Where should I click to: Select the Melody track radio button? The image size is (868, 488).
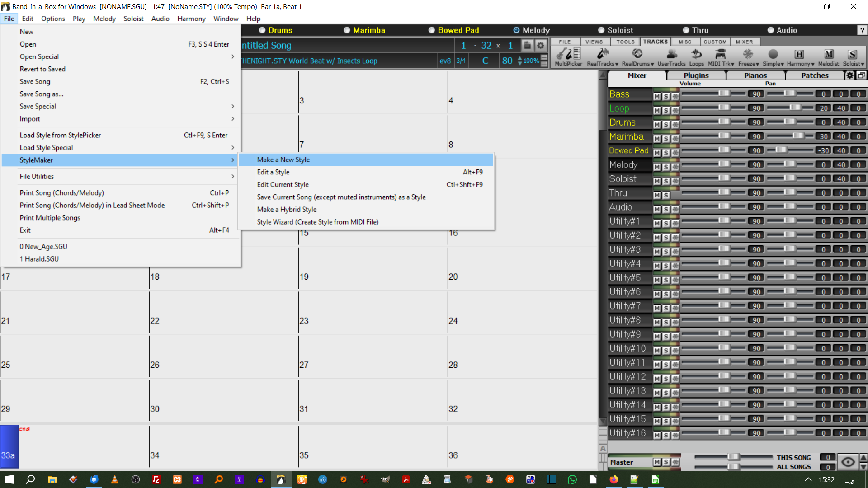pos(516,30)
